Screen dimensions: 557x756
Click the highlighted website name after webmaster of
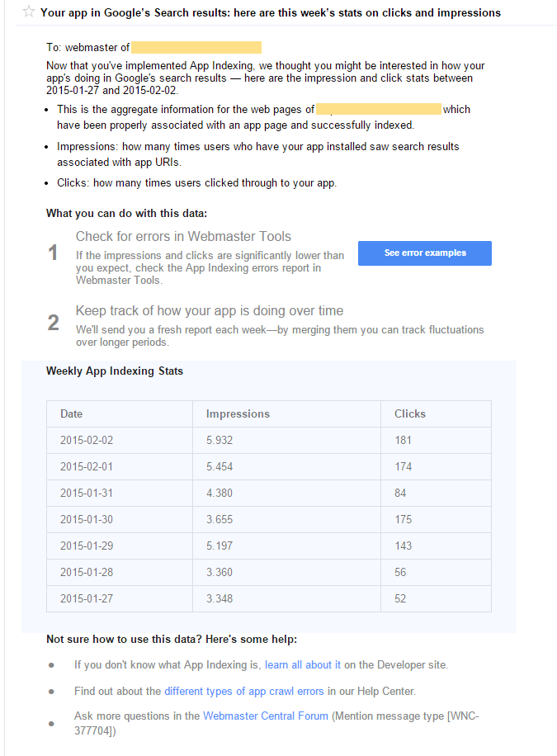click(196, 47)
